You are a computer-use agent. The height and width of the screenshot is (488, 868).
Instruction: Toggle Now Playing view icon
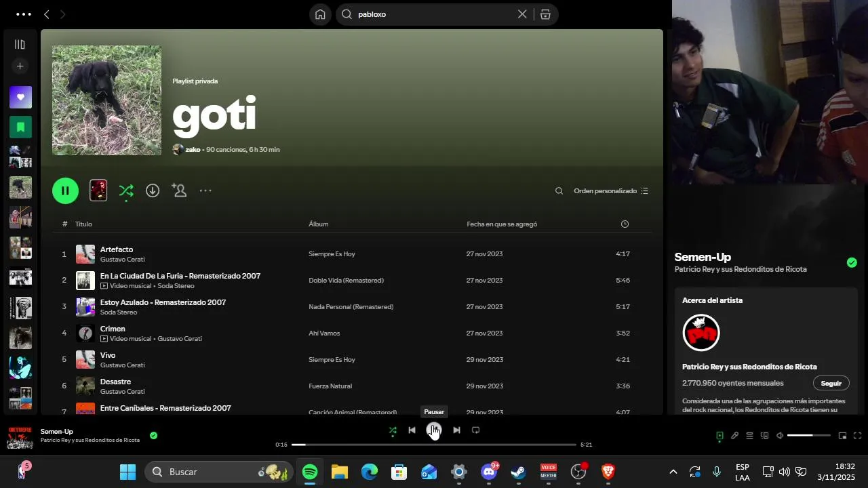tap(719, 436)
